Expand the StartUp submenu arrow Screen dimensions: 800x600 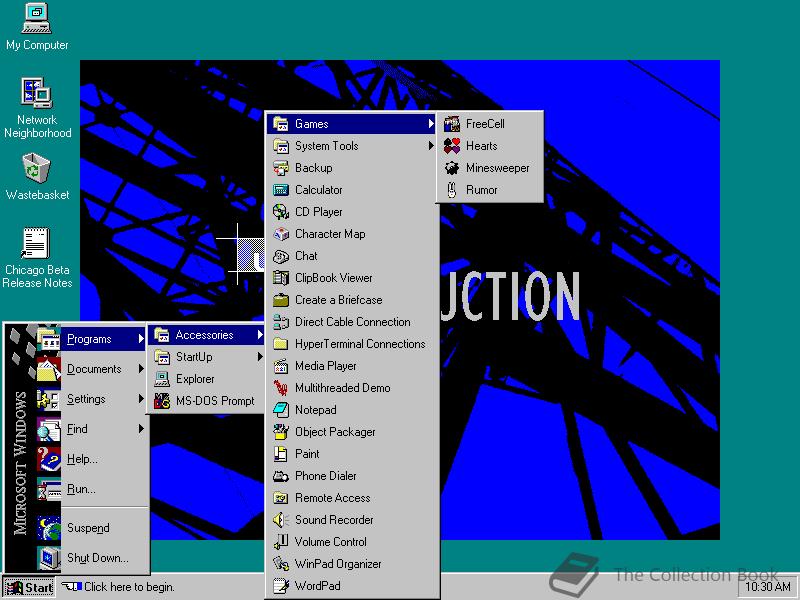260,357
